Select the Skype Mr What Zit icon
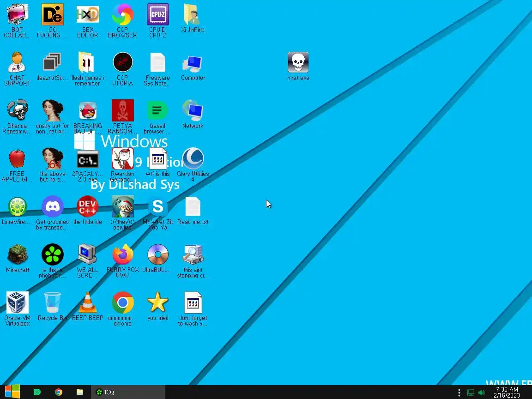Image resolution: width=532 pixels, height=399 pixels. tap(158, 206)
